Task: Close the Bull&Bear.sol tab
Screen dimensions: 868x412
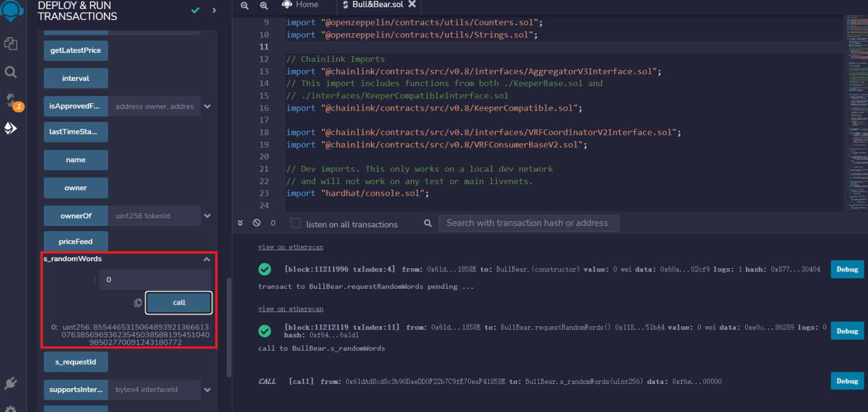Action: pyautogui.click(x=412, y=4)
